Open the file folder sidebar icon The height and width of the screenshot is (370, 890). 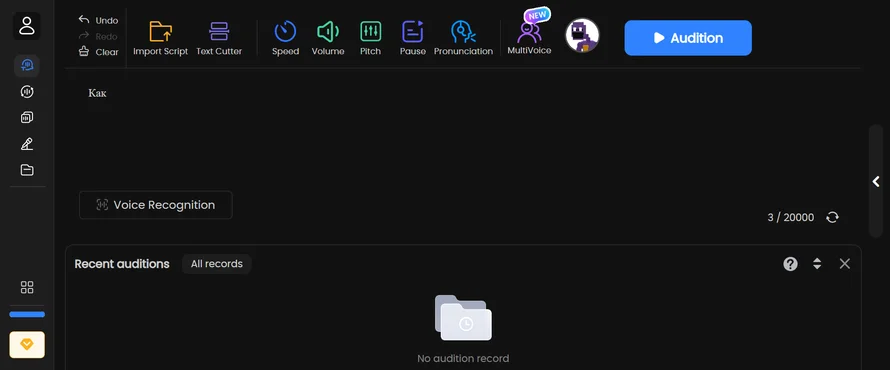(27, 170)
